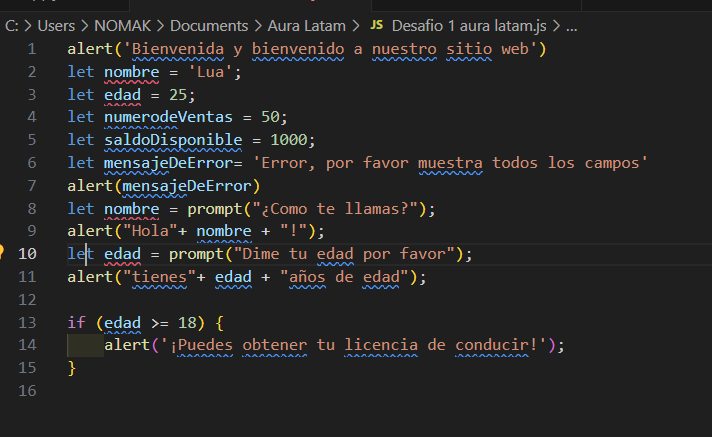
Task: Click 'mensajeDeError' declaration on line 6
Action: click(168, 163)
